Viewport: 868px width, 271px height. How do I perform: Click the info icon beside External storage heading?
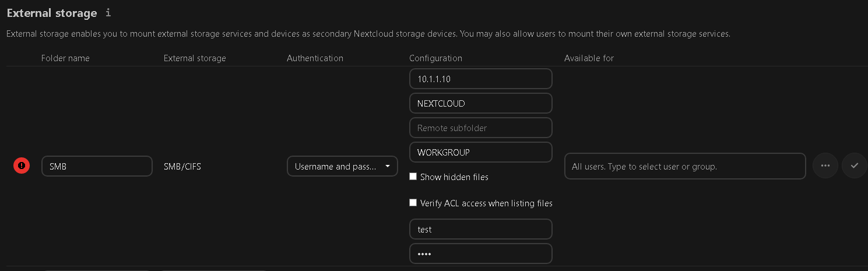click(x=108, y=13)
